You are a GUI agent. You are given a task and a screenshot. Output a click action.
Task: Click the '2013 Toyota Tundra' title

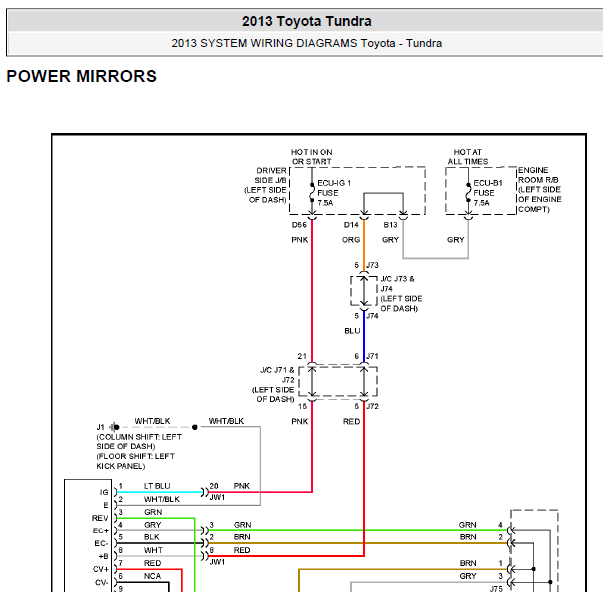(x=306, y=21)
